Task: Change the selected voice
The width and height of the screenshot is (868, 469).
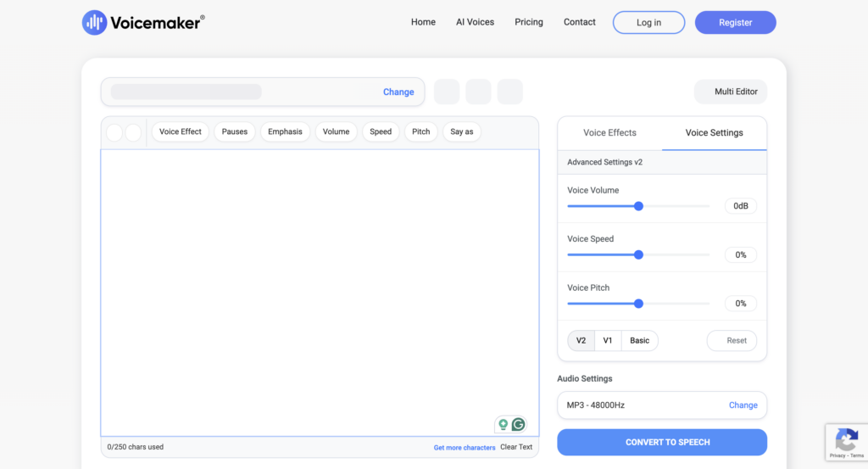Action: [398, 92]
